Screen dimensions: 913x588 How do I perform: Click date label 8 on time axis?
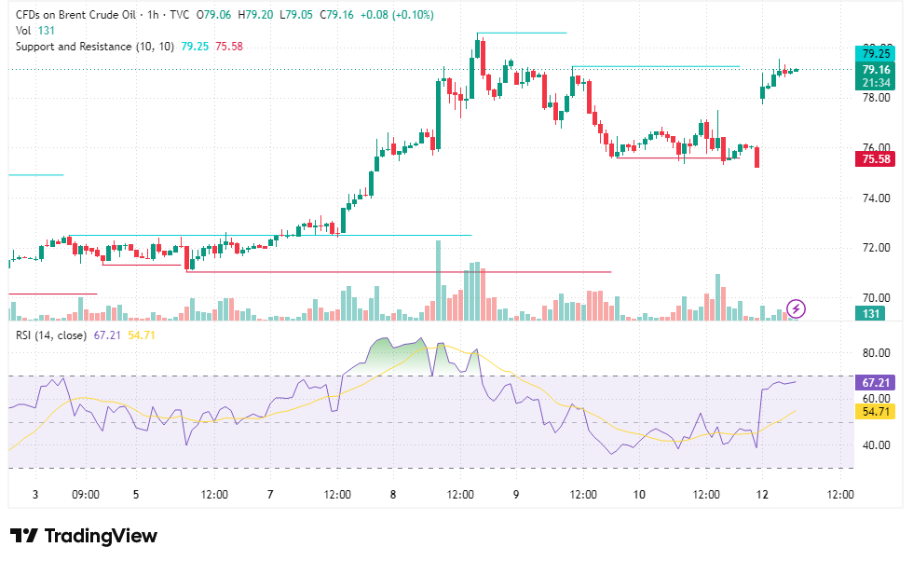pos(393,495)
